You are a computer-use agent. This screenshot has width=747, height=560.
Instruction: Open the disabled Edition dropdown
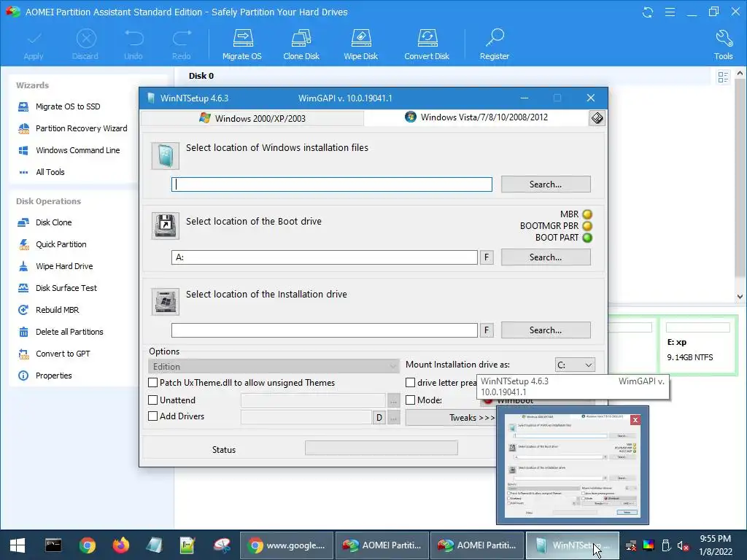click(x=274, y=367)
